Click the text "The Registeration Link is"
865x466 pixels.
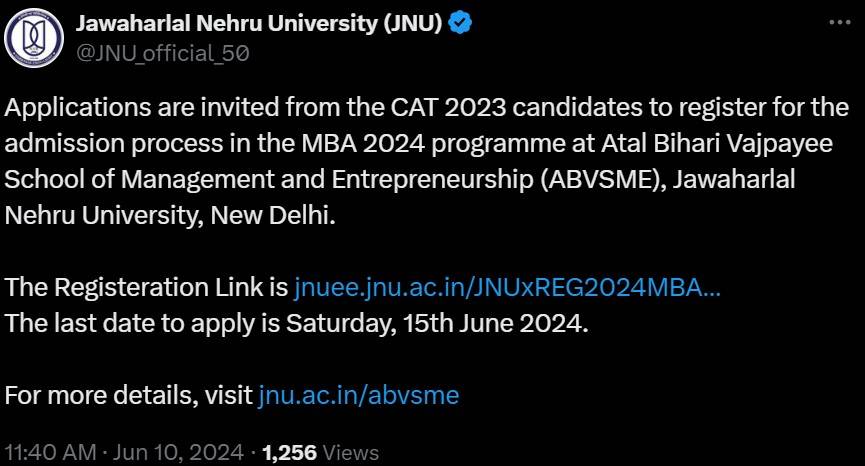point(146,288)
